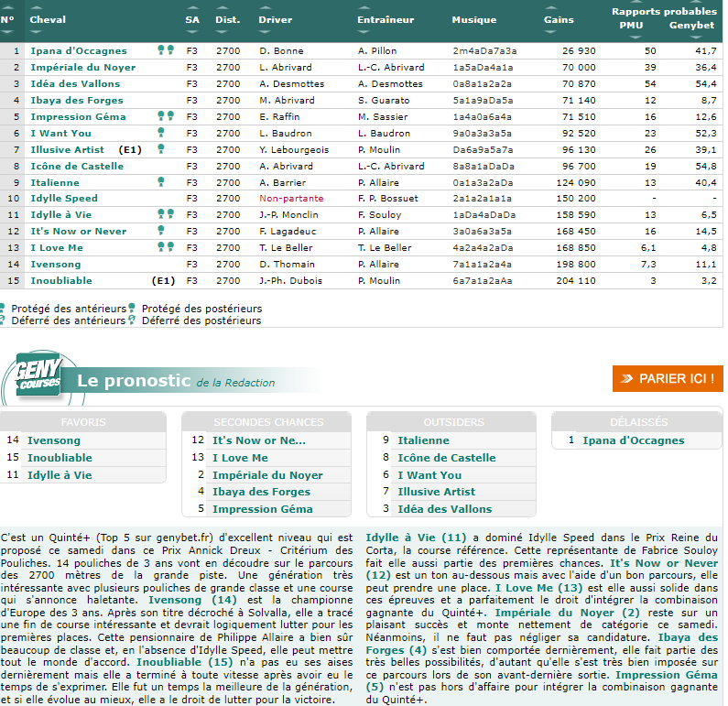Select I Love Me in Secondes Chances
The width and height of the screenshot is (728, 706).
[x=241, y=458]
